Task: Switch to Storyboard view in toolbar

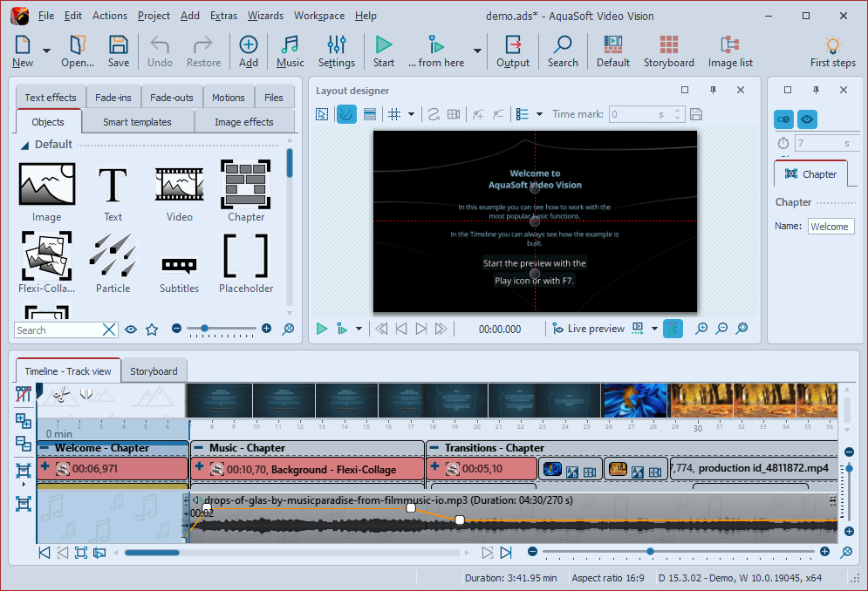Action: [x=669, y=51]
